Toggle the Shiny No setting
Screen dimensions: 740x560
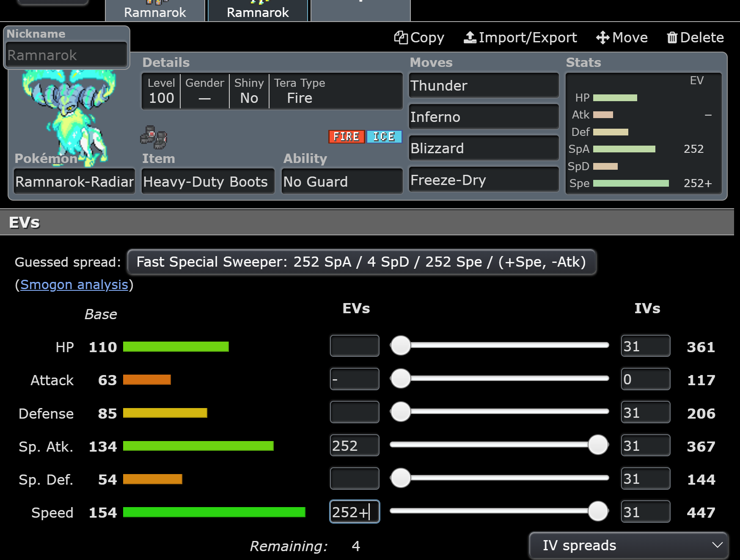(249, 91)
